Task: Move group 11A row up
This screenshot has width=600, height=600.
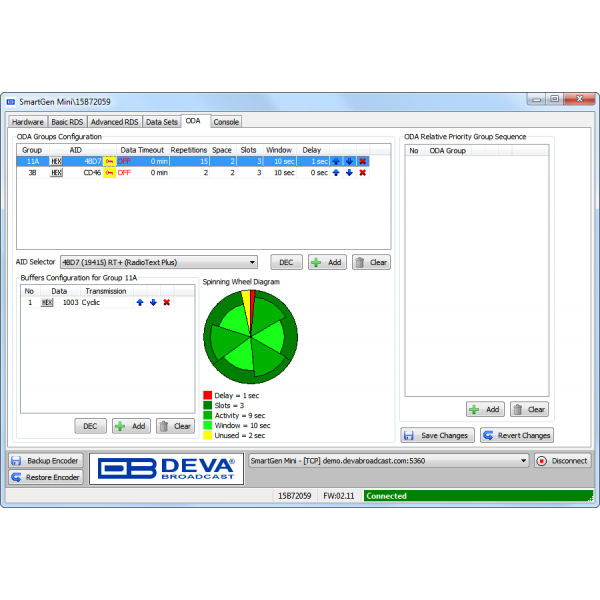Action: click(x=336, y=161)
